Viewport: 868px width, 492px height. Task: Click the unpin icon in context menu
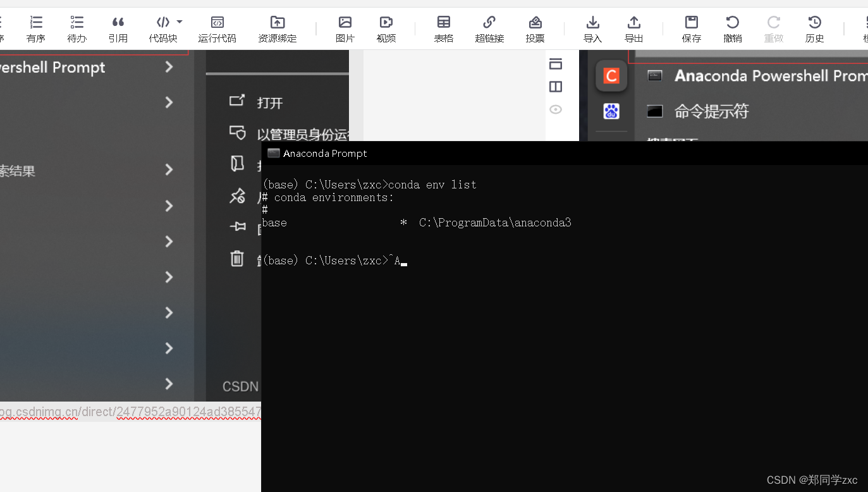pyautogui.click(x=237, y=196)
